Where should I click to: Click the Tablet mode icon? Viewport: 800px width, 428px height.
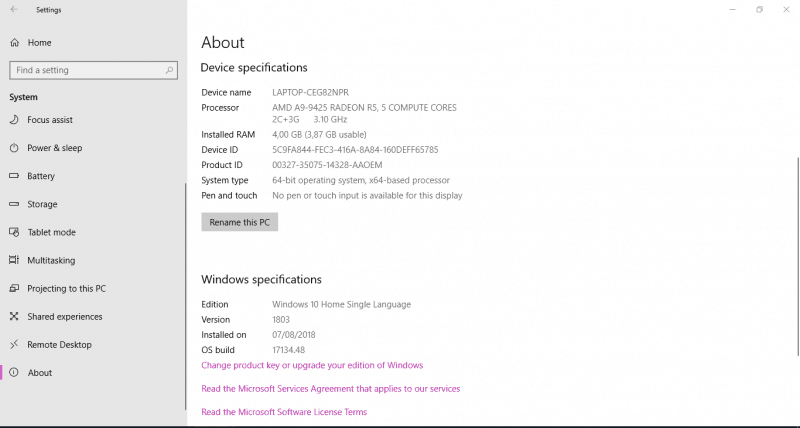(14, 232)
